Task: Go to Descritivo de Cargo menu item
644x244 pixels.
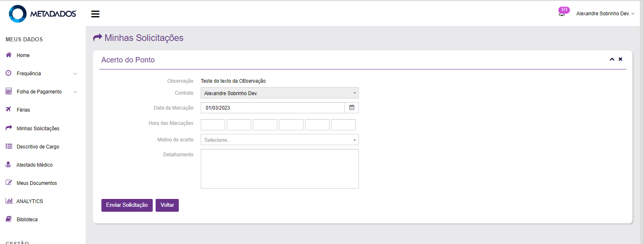Action: [38, 147]
